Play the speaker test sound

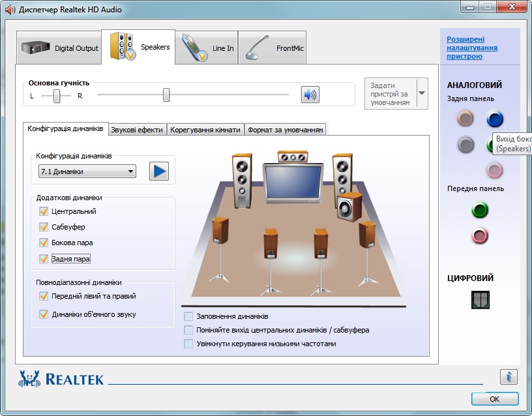(159, 171)
